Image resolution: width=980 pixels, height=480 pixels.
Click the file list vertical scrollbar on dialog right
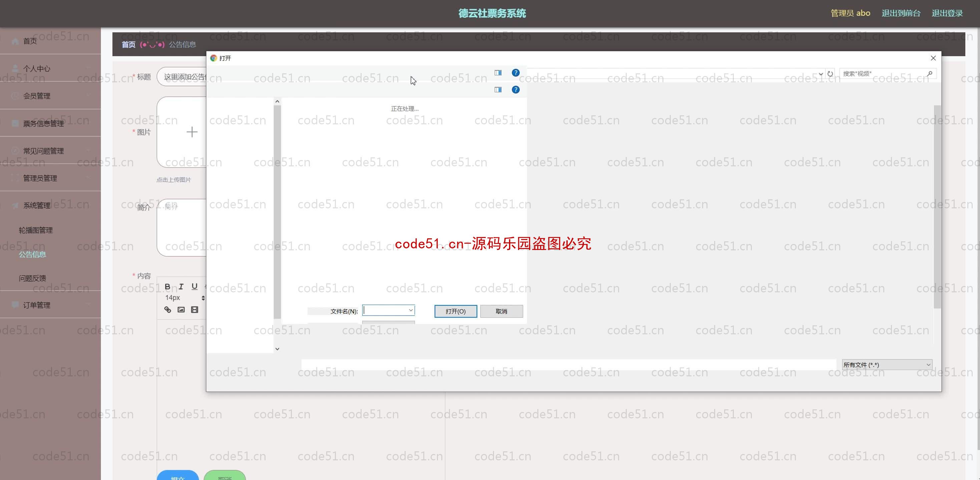point(937,206)
